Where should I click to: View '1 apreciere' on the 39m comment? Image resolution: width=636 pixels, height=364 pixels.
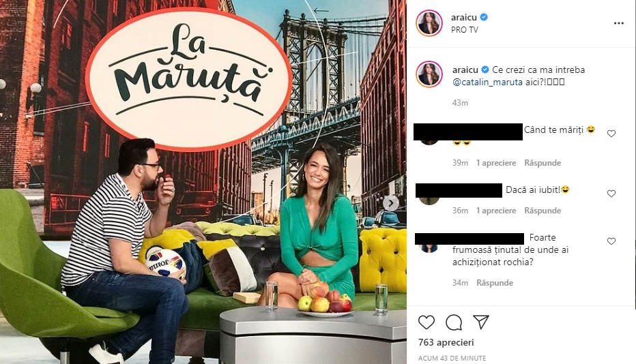(x=496, y=163)
